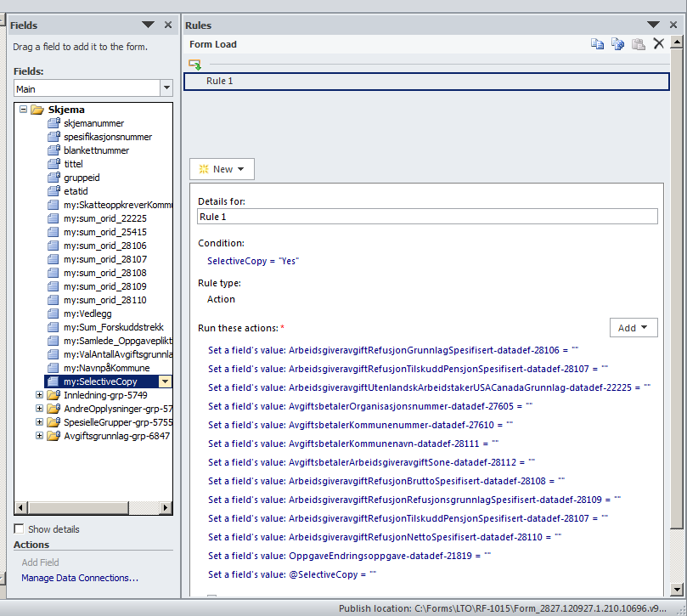Viewport: 687px width, 616px height.
Task: Click the Avgiftsgrunnlag-grp-6847 folder icon
Action: 53,435
